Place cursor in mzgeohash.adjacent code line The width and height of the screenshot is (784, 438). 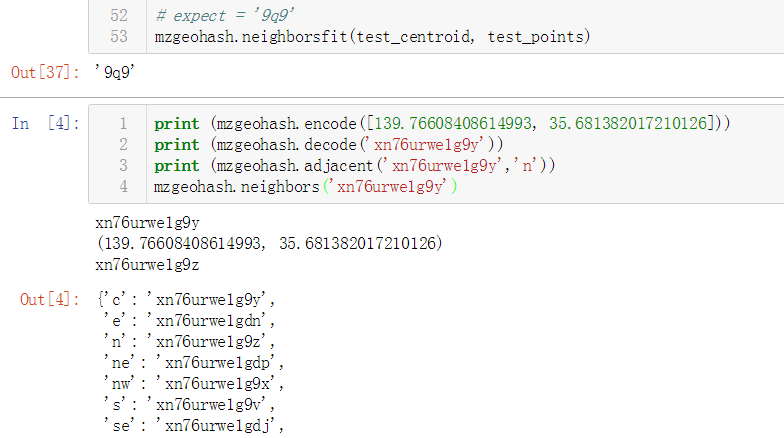[354, 166]
